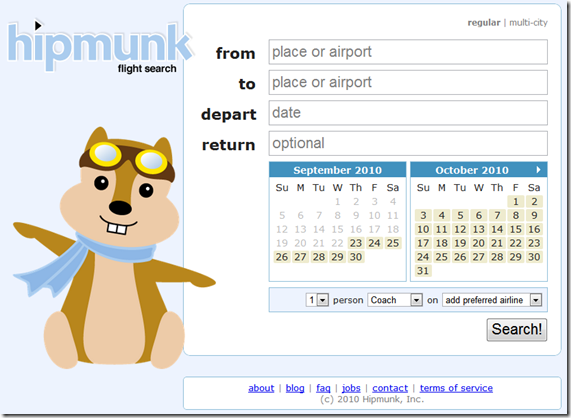Select September 30 in calendar

(x=356, y=257)
